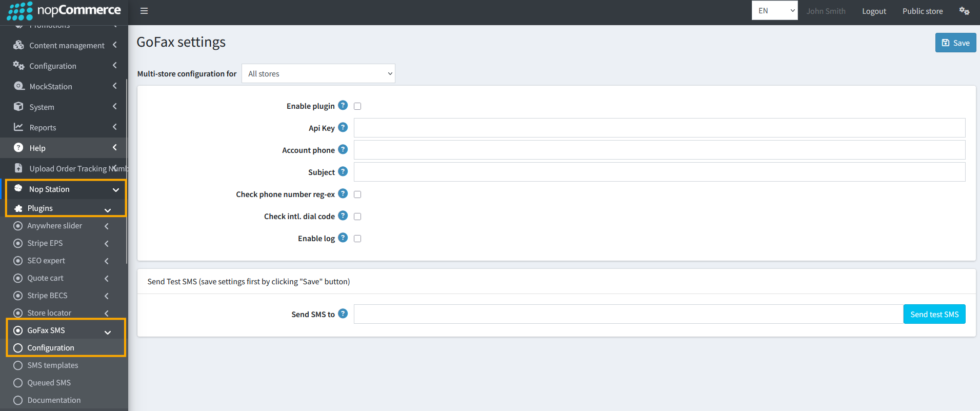
Task: Click the Reports chart icon
Action: click(x=18, y=127)
